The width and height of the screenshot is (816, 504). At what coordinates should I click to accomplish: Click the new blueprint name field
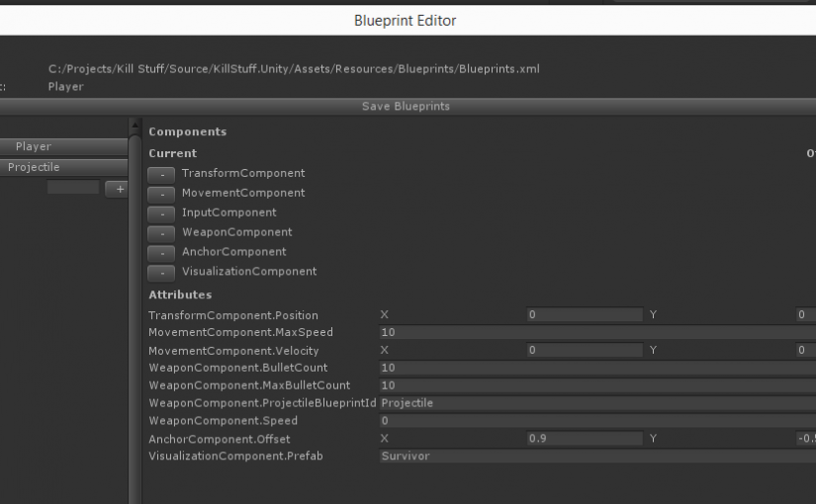pos(72,188)
